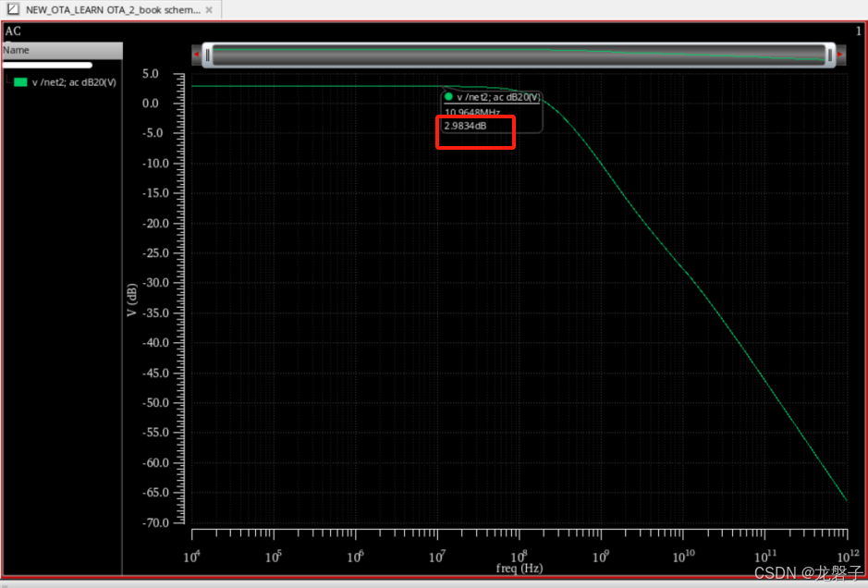868x588 pixels.
Task: Click the zoom overview slider bar
Action: (519, 55)
